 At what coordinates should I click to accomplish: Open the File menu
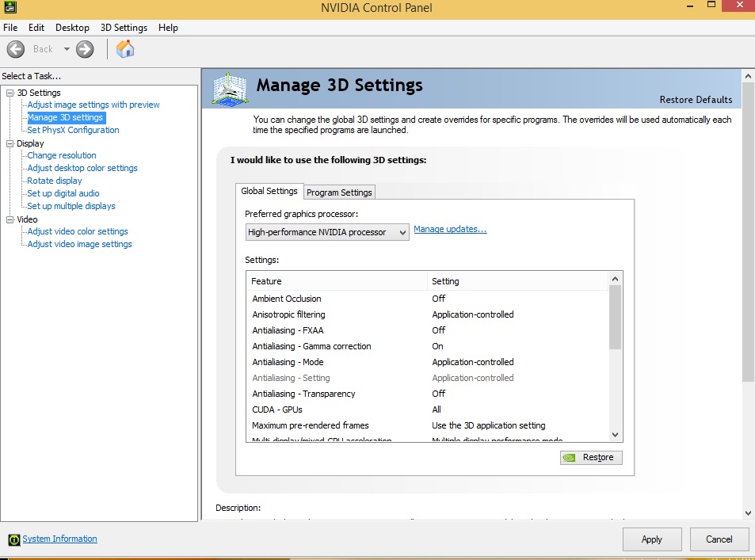tap(10, 28)
